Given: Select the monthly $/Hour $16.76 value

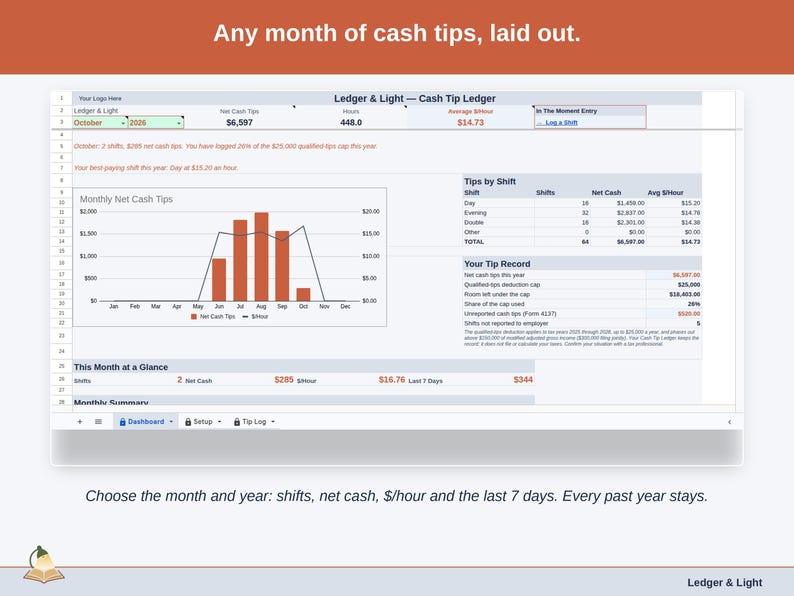Looking at the screenshot, I should 391,379.
